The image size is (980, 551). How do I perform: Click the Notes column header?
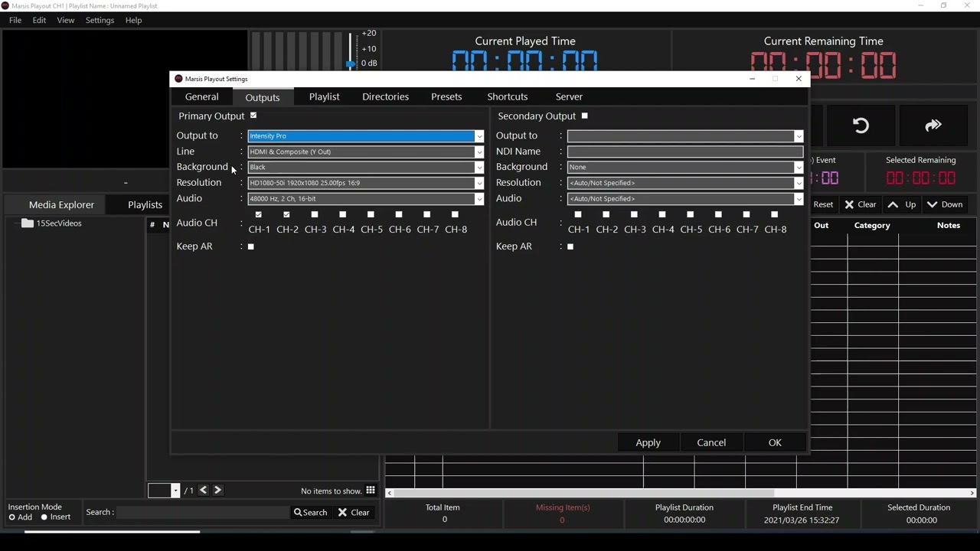tap(948, 226)
